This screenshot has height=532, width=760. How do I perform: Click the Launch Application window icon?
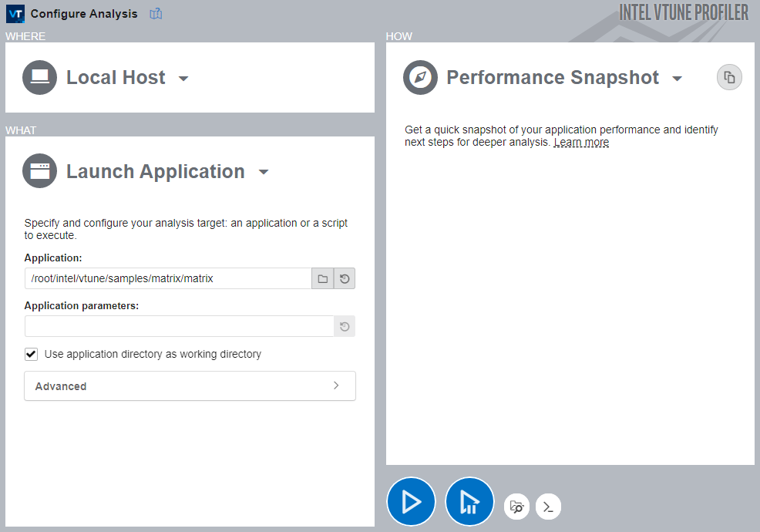[x=40, y=171]
